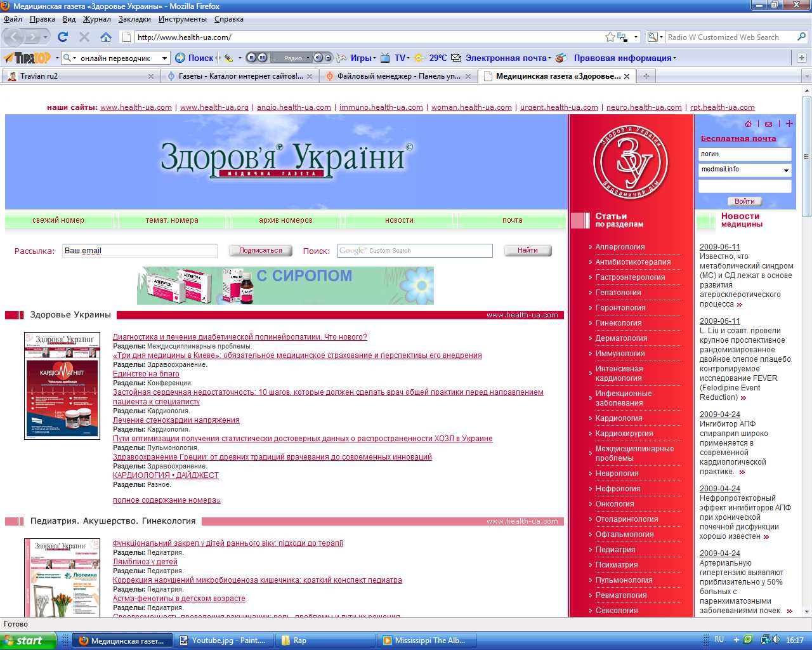Bookmark this page with the star icon
812x650 pixels.
click(610, 37)
